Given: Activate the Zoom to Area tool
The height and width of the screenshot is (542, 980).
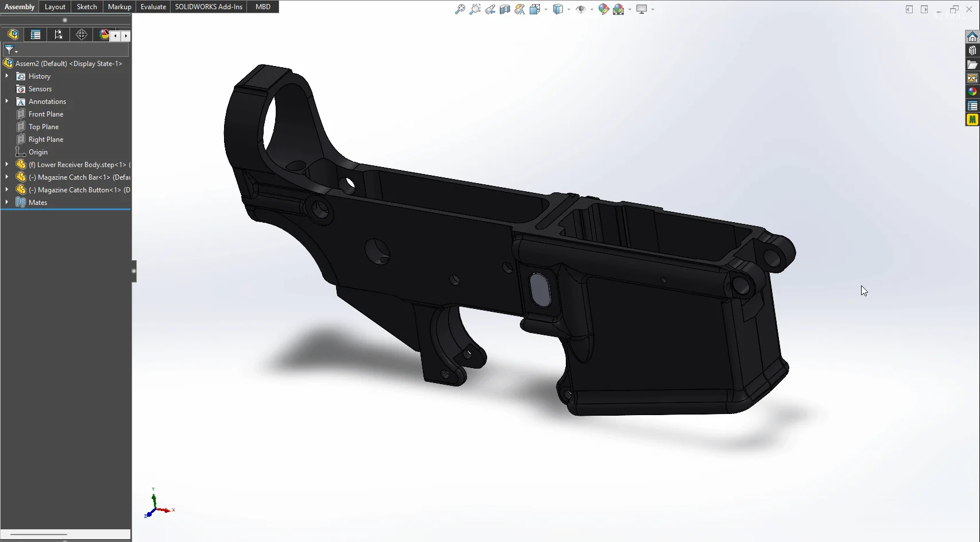Looking at the screenshot, I should (474, 9).
